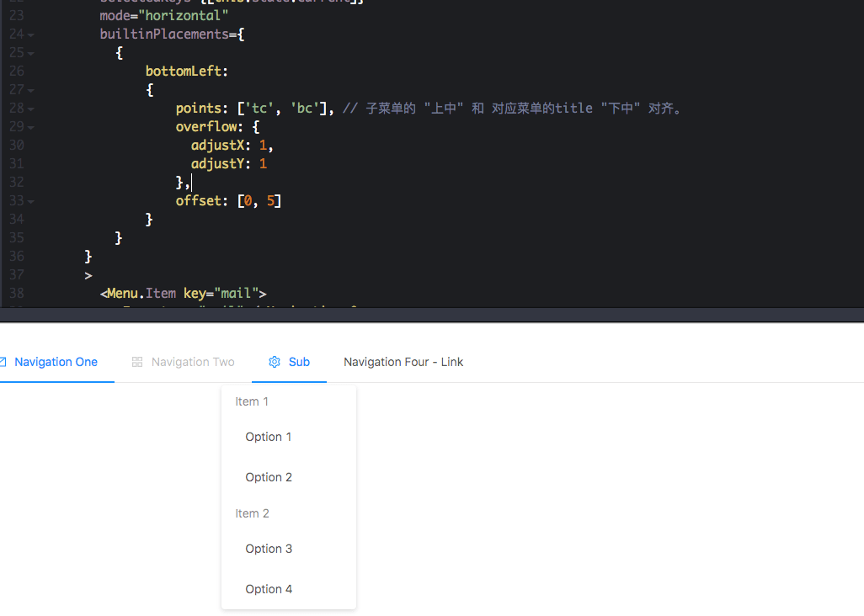Click the Item 1 group heading
864x616 pixels.
pyautogui.click(x=252, y=401)
